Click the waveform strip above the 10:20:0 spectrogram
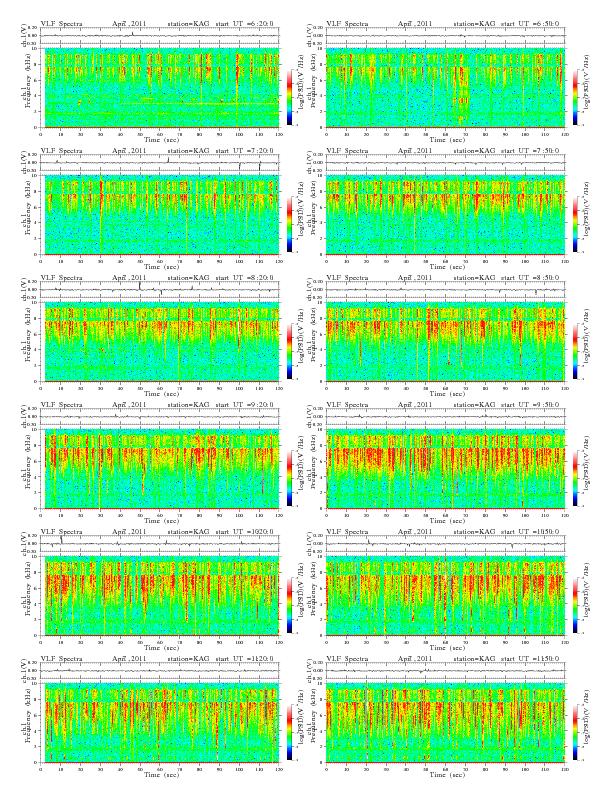 coord(160,543)
